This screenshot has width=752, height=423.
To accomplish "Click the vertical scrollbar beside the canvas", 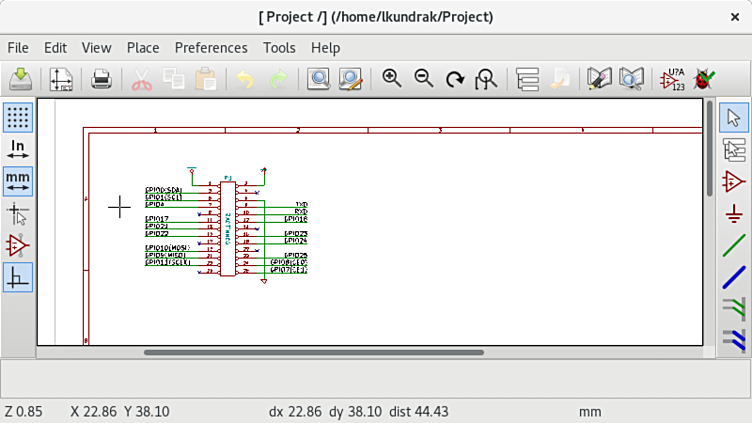I will tap(710, 148).
